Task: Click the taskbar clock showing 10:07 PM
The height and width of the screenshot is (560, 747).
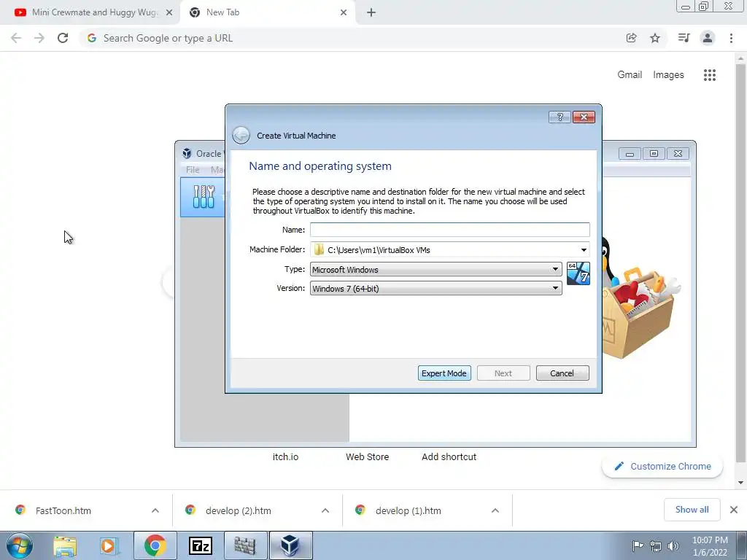Action: pyautogui.click(x=710, y=545)
